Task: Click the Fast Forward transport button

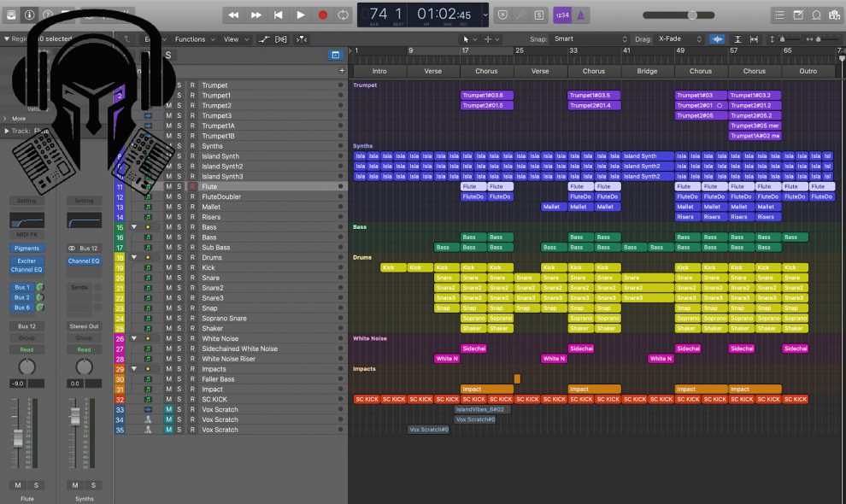Action: [256, 15]
